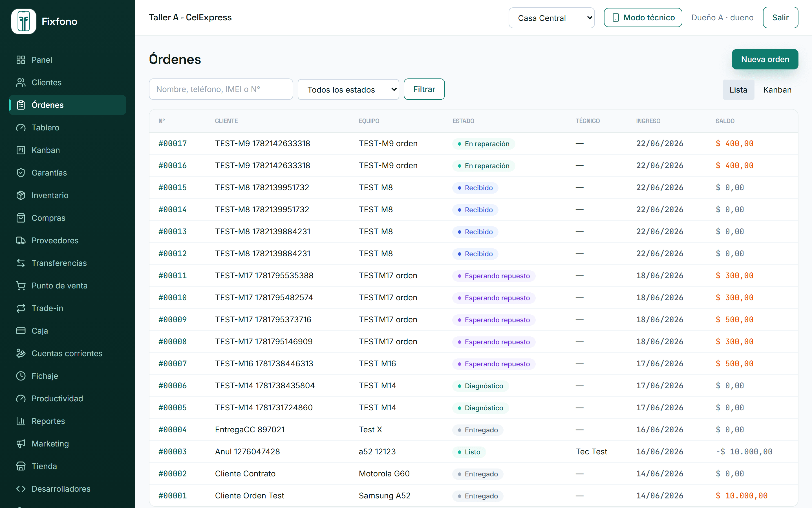812x508 pixels.
Task: Open the Casa Central branch dropdown
Action: 551,18
